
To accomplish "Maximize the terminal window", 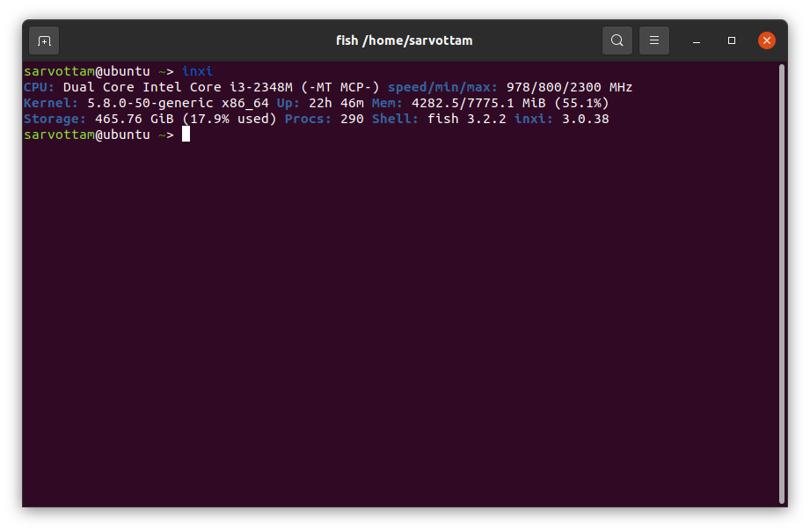I will click(732, 40).
